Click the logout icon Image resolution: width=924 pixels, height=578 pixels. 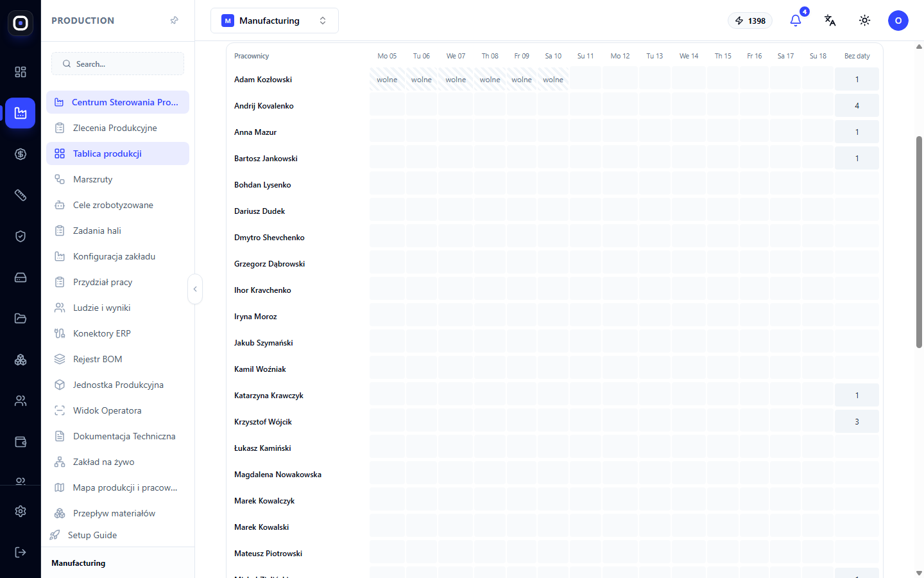coord(21,552)
